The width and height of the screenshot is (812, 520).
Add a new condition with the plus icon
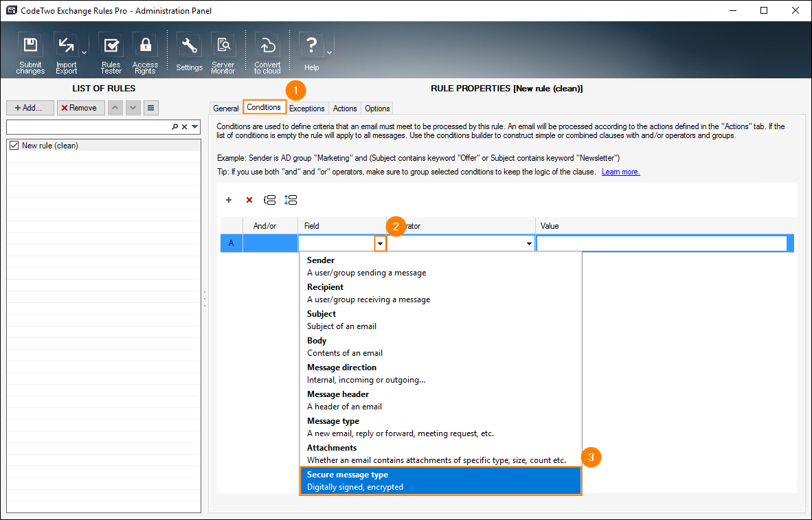coord(228,200)
